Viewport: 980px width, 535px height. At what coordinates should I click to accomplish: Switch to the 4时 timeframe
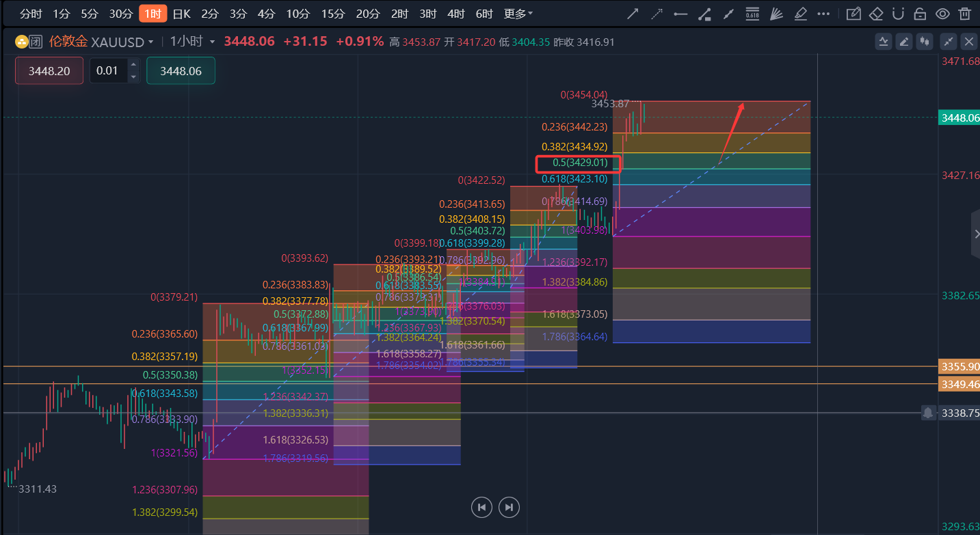(x=456, y=14)
